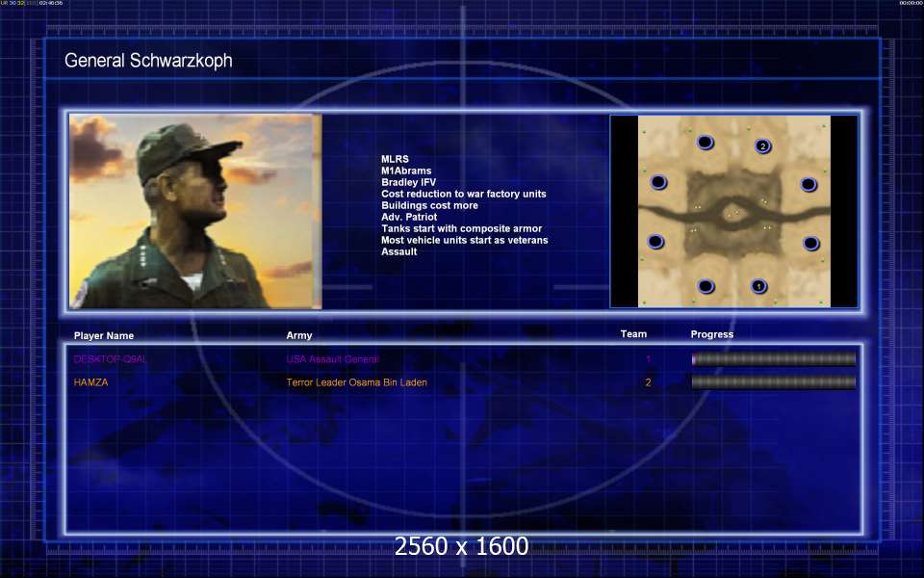This screenshot has height=578, width=924.
Task: Click the 'USA Assault General' army entry
Action: coord(332,359)
